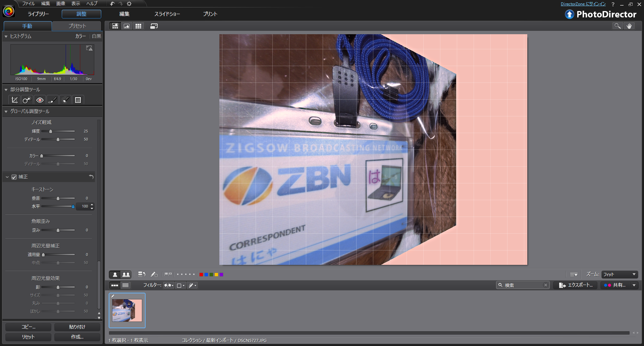Click the コピー... button
644x346 pixels.
pos(28,327)
